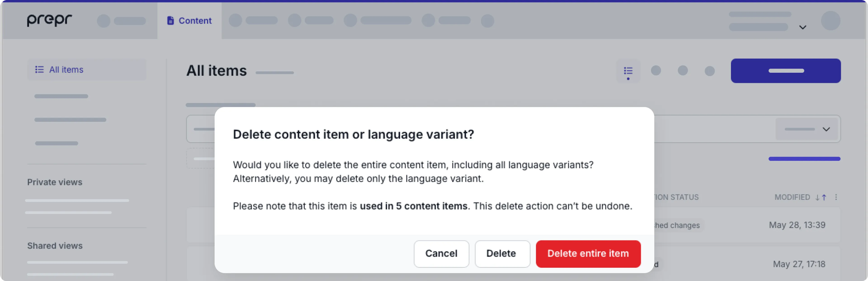Click the MODIFIED sort arrows icon
Image resolution: width=868 pixels, height=281 pixels.
pyautogui.click(x=821, y=197)
